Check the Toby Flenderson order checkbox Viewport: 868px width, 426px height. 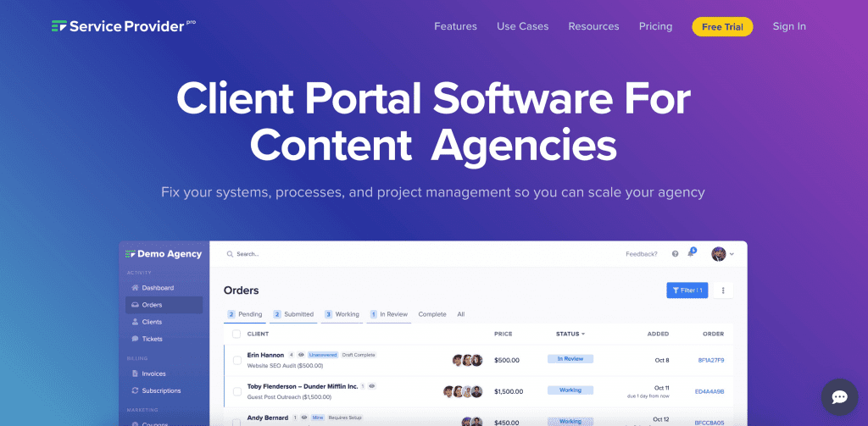coord(237,391)
